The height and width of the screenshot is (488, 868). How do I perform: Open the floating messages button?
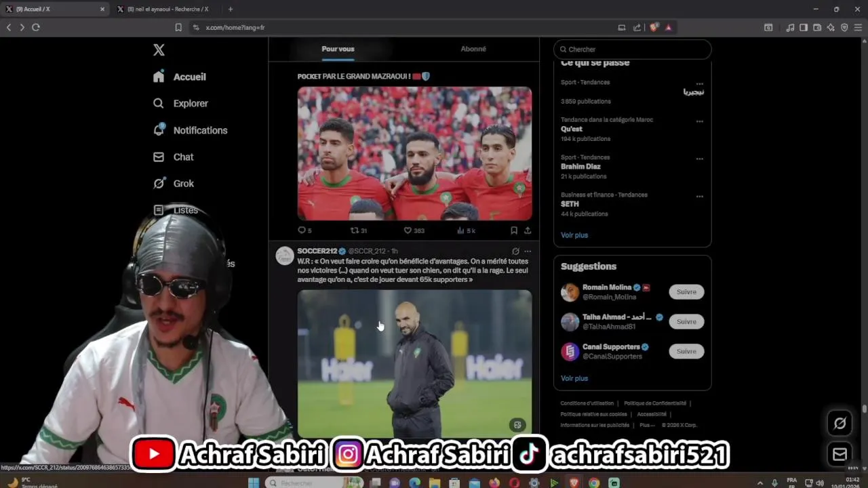coord(840,454)
